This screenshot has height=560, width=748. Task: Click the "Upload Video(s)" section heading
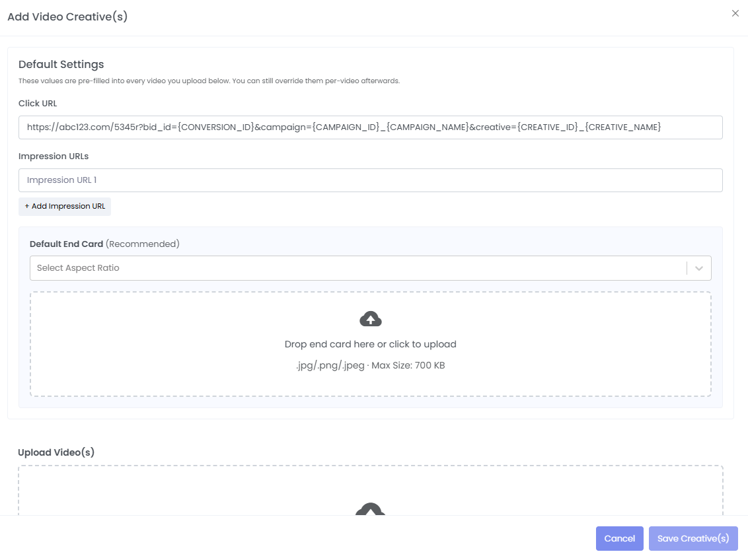pyautogui.click(x=56, y=452)
